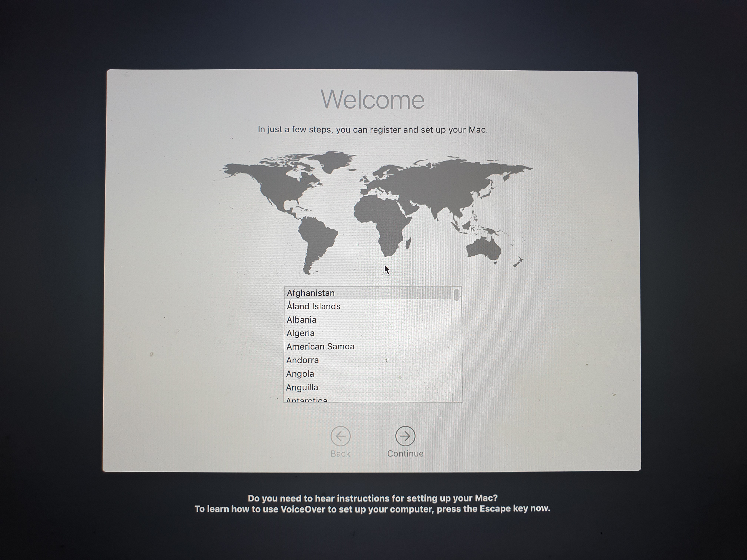Choose Algeria from the country list
The image size is (747, 560).
(368, 333)
